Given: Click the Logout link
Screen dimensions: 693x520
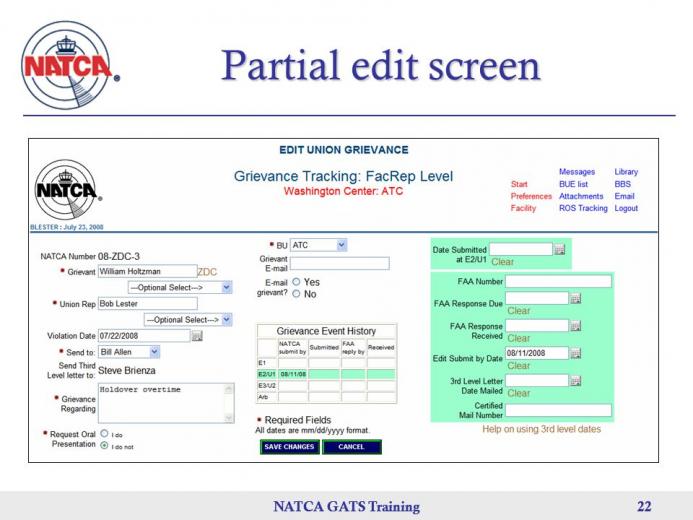Looking at the screenshot, I should (x=626, y=208).
